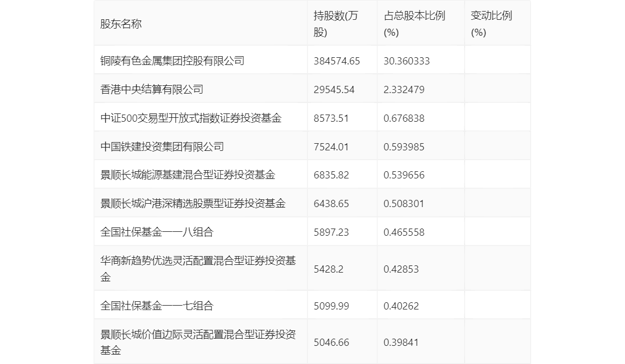625x364 pixels.
Task: Select 全国社保基金一一八组合 shareholder name
Action: click(x=157, y=232)
